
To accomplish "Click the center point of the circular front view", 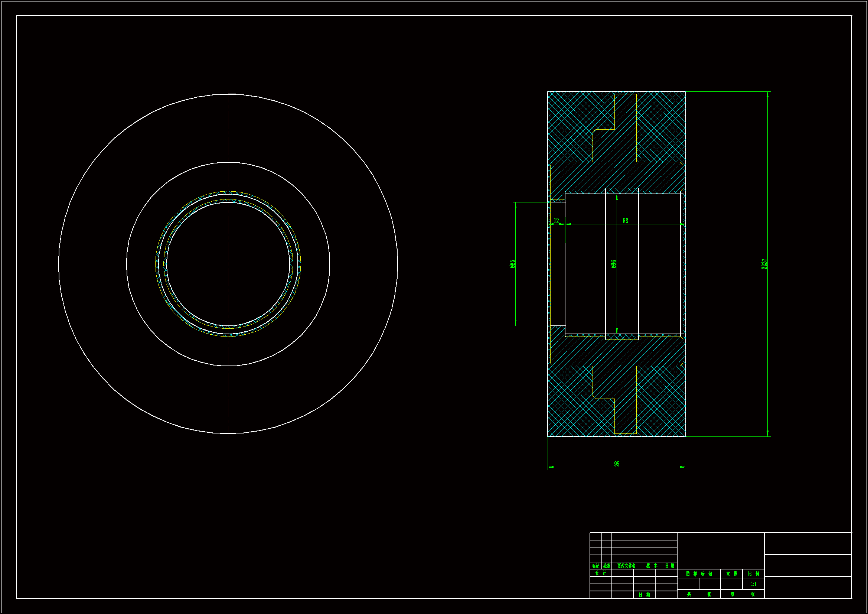I will click(228, 264).
